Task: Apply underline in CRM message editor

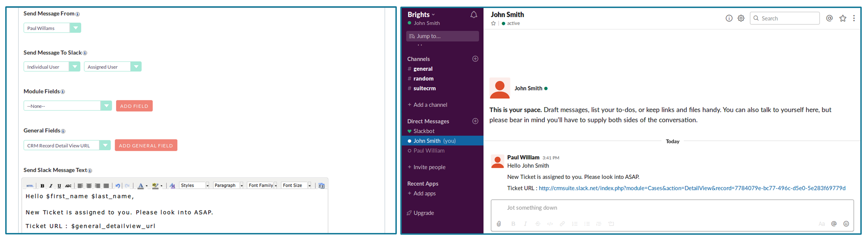Action: (x=59, y=186)
